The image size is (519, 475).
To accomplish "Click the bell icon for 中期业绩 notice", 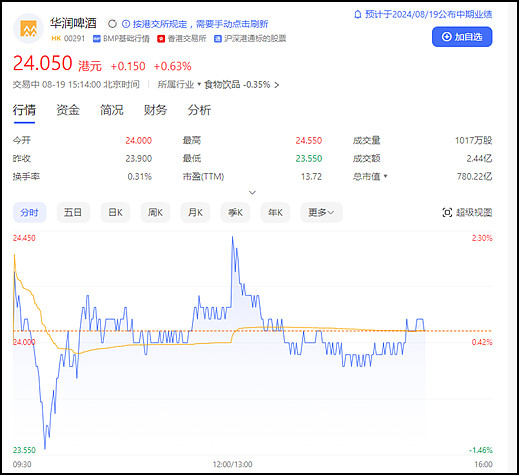I will point(358,14).
